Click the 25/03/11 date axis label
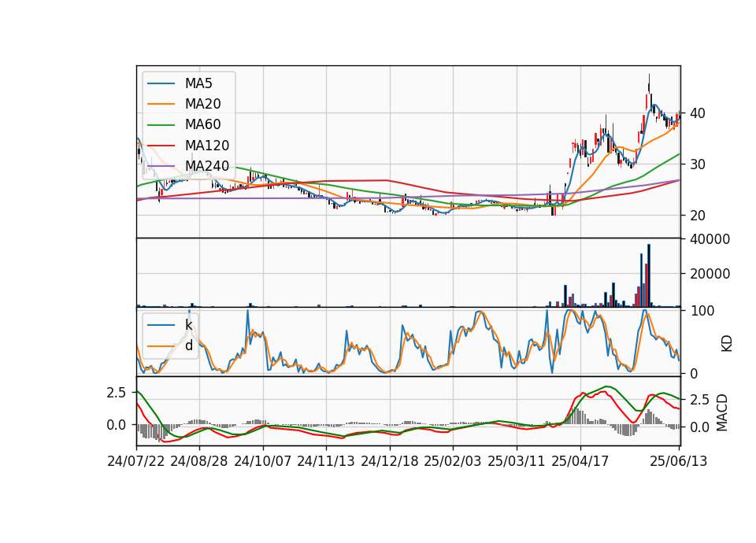Image resolution: width=756 pixels, height=543 pixels. tap(517, 461)
